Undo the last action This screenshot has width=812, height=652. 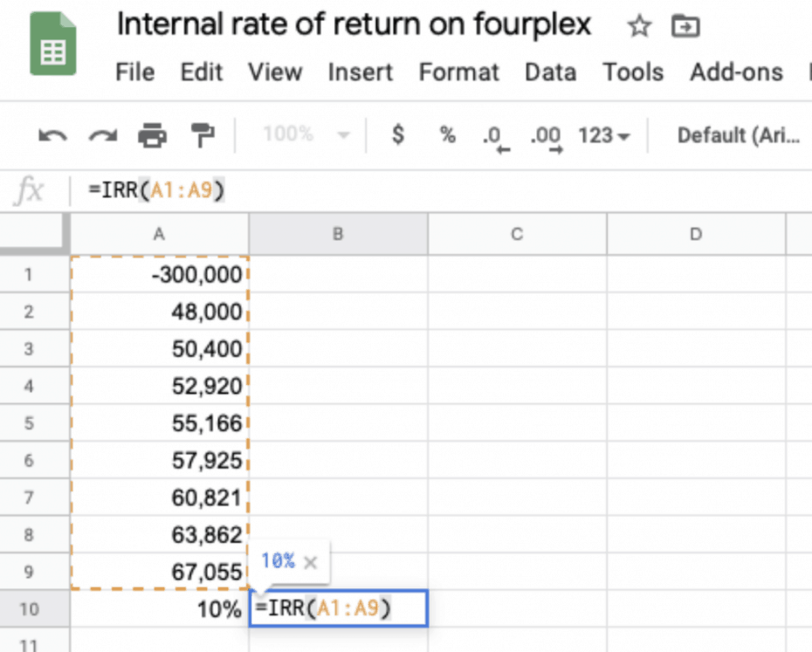pos(52,135)
